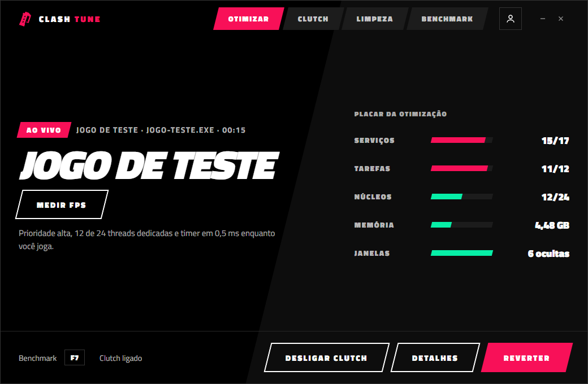The image size is (588, 384).
Task: Switch to the Otimizar tab
Action: (249, 19)
